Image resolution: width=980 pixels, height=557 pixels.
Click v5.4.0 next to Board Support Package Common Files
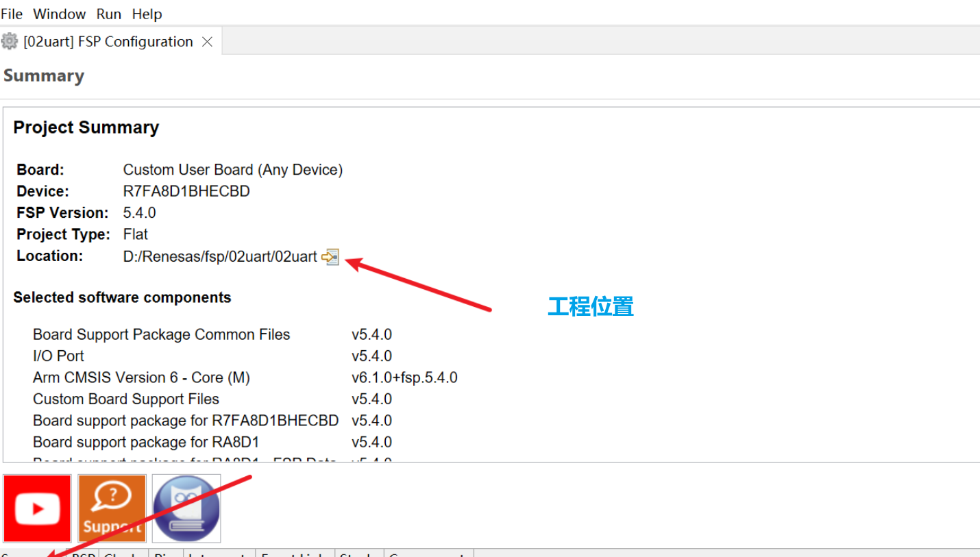coord(371,334)
